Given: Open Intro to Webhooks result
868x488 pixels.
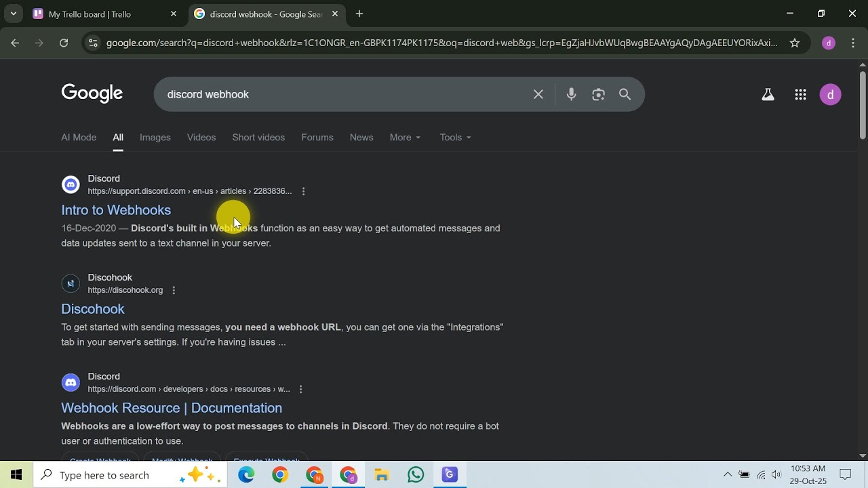Looking at the screenshot, I should click(116, 210).
